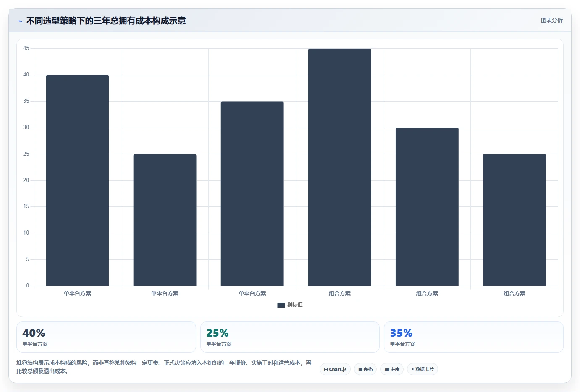Select the 单平台方案 bar with value 40
The width and height of the screenshot is (580, 392).
(77, 180)
